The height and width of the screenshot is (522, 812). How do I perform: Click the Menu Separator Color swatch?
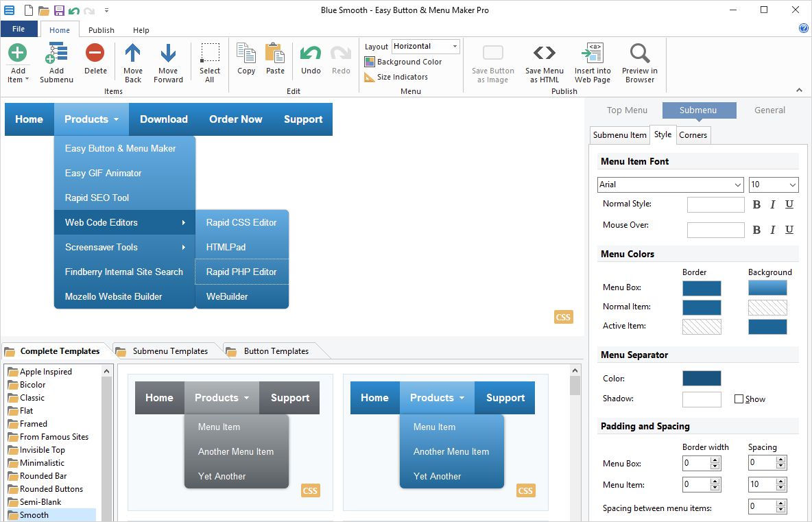click(x=702, y=379)
